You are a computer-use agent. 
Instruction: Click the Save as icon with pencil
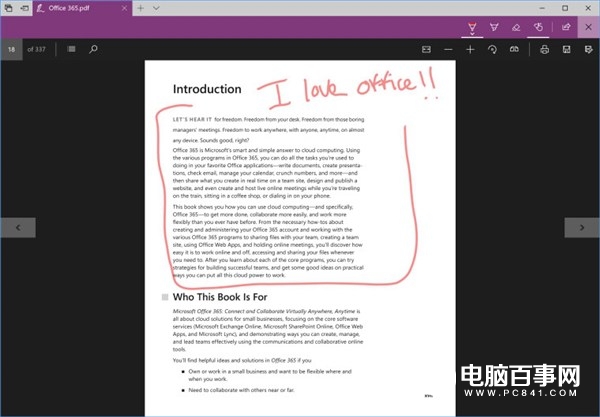click(589, 49)
